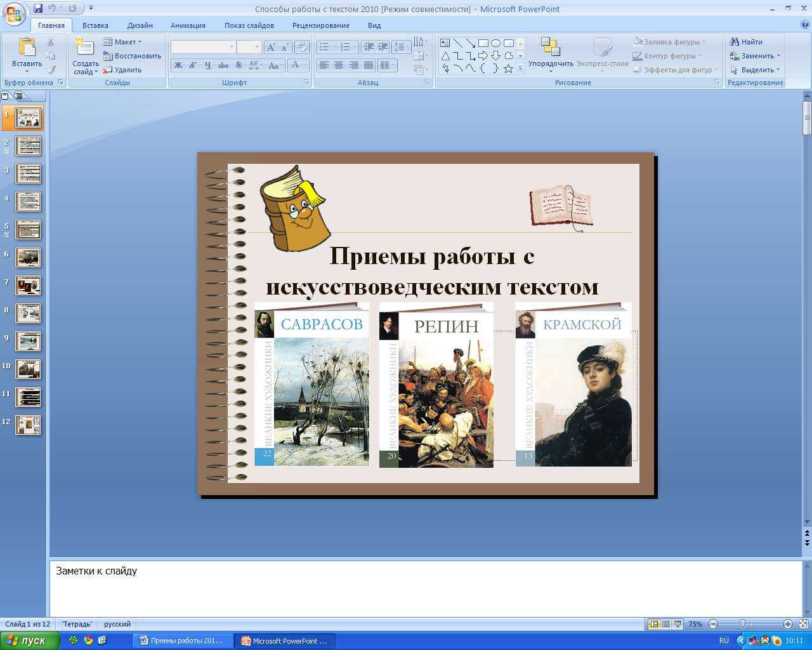This screenshot has height=650, width=812.
Task: Click the Вставить paste icon
Action: 27,48
